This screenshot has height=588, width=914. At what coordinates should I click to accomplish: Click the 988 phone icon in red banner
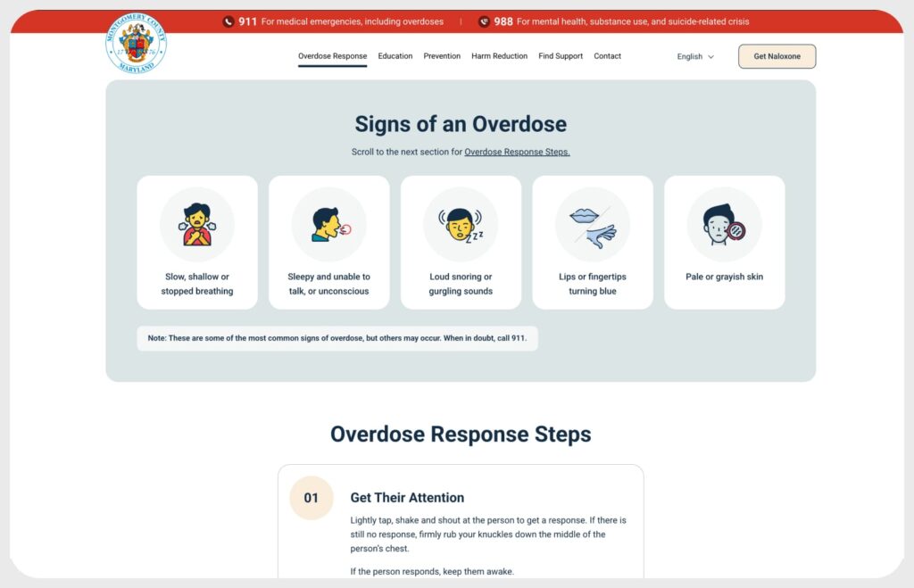click(x=483, y=21)
